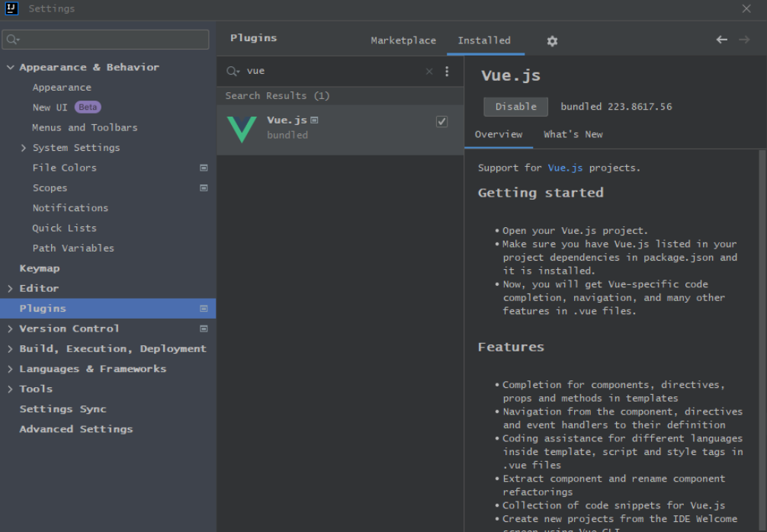Click the bundled marker icon next to Vue.js
Image resolution: width=767 pixels, height=532 pixels.
tap(314, 120)
